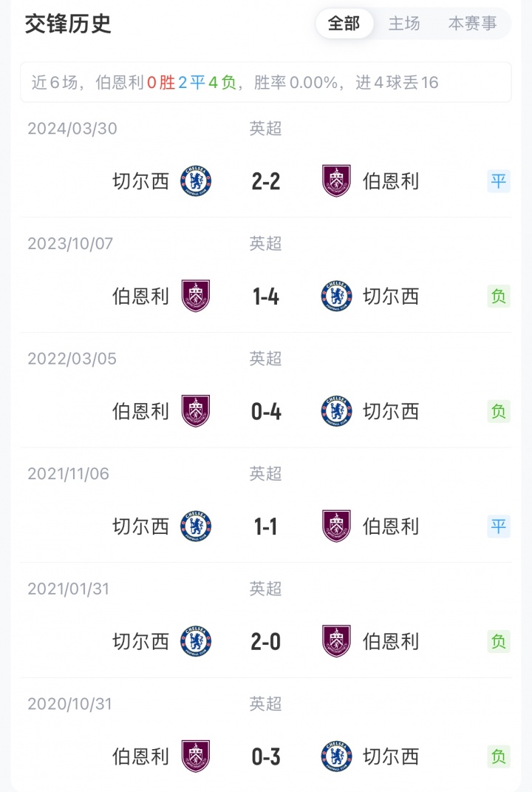Open the 1-1 score match details
The height and width of the screenshot is (792, 532).
coord(266,527)
